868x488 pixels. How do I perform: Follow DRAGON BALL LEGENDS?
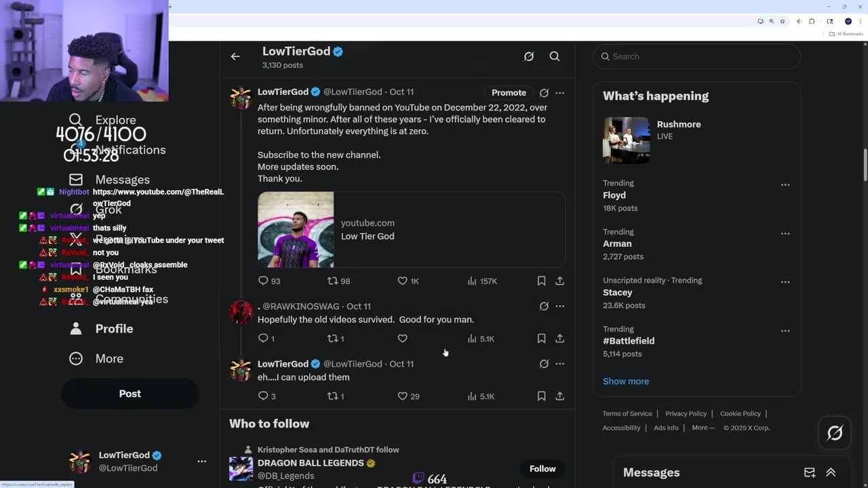[542, 469]
